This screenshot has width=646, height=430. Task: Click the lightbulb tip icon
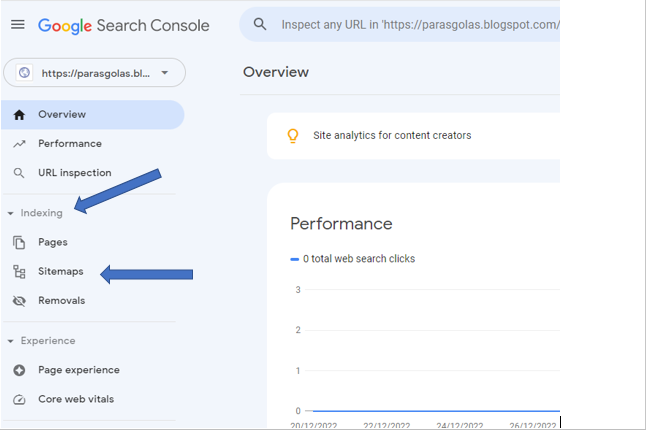pyautogui.click(x=293, y=136)
